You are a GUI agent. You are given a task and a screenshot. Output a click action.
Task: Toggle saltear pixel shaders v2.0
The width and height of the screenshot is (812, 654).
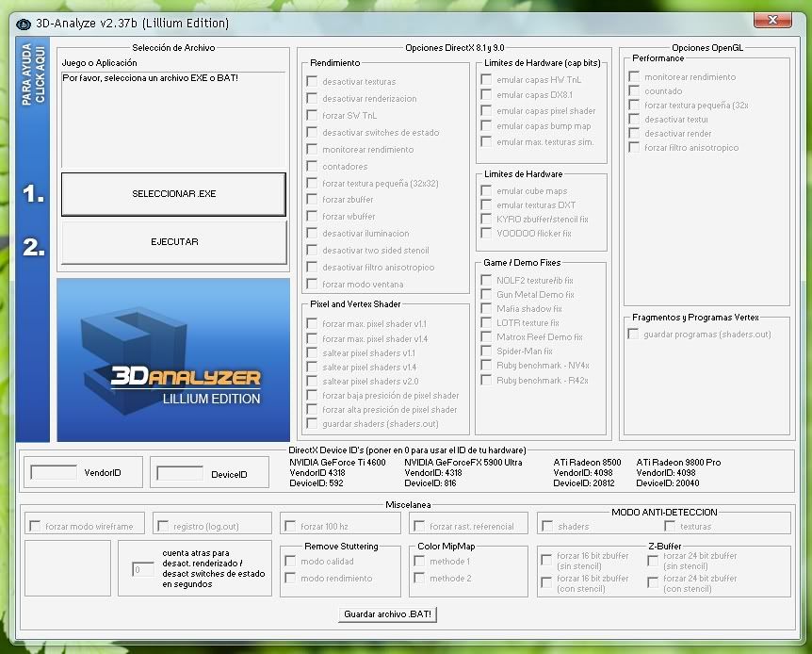(x=312, y=381)
